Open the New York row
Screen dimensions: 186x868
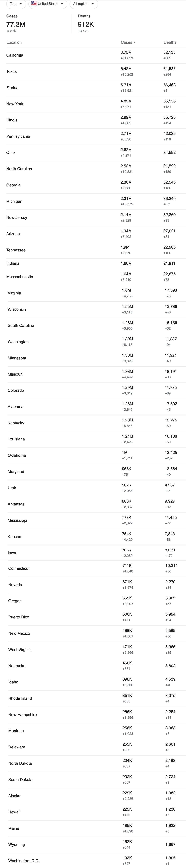[15, 104]
